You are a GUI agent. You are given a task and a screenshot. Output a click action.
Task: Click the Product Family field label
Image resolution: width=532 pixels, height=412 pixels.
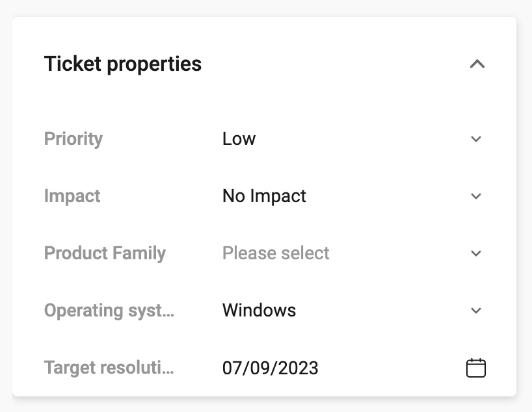pos(105,253)
